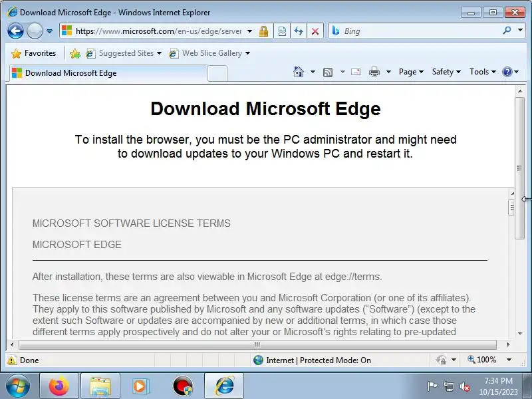Click the muted volume tray icon
Screen dimensions: 532x399
click(464, 386)
